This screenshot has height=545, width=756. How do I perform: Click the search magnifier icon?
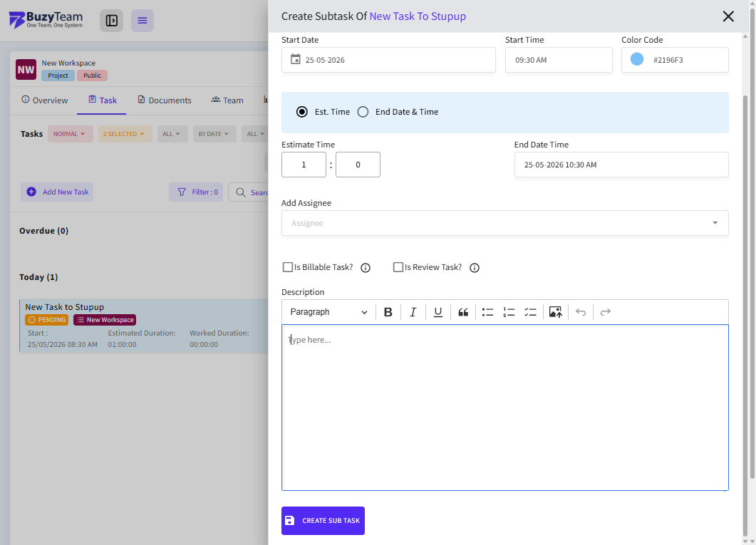pyautogui.click(x=241, y=192)
